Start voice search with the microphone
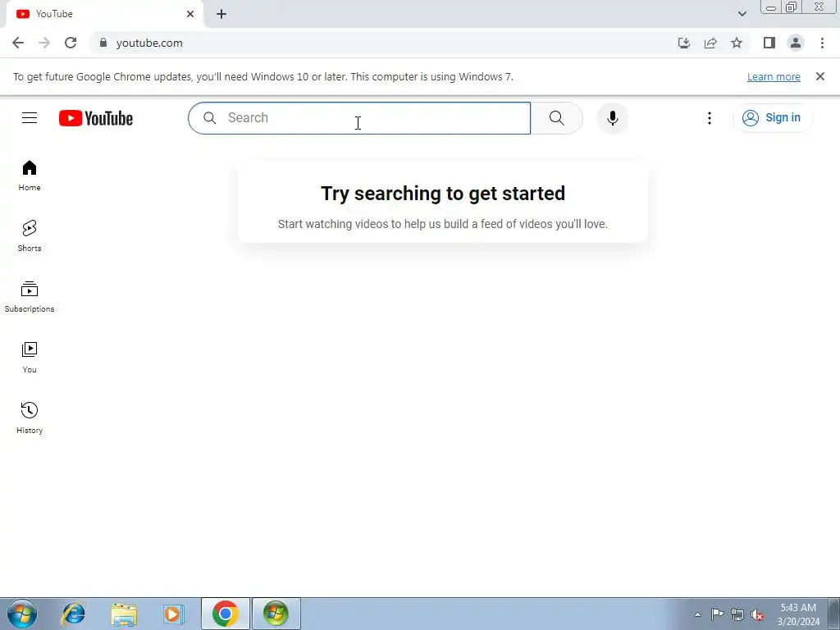The width and height of the screenshot is (840, 630). (612, 118)
